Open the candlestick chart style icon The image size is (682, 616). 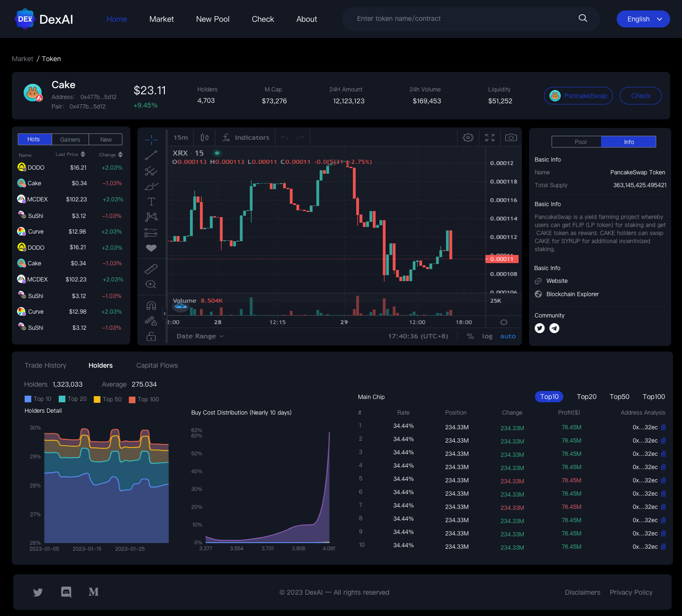pyautogui.click(x=205, y=137)
